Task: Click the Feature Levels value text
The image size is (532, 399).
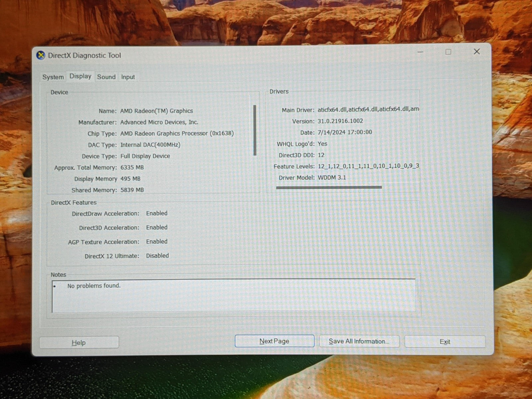Action: pyautogui.click(x=368, y=166)
